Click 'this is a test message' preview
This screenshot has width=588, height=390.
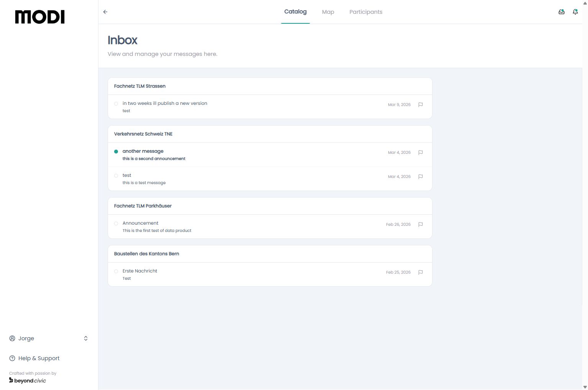pyautogui.click(x=144, y=183)
